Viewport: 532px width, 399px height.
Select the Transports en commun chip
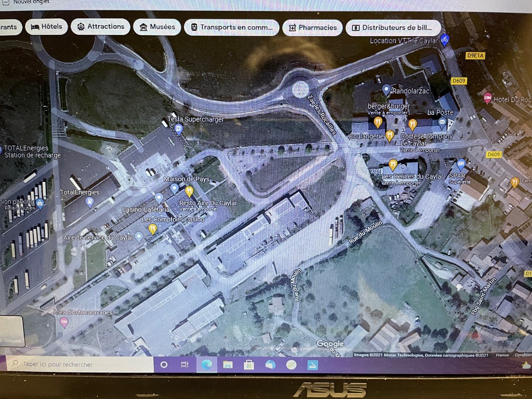click(x=232, y=27)
